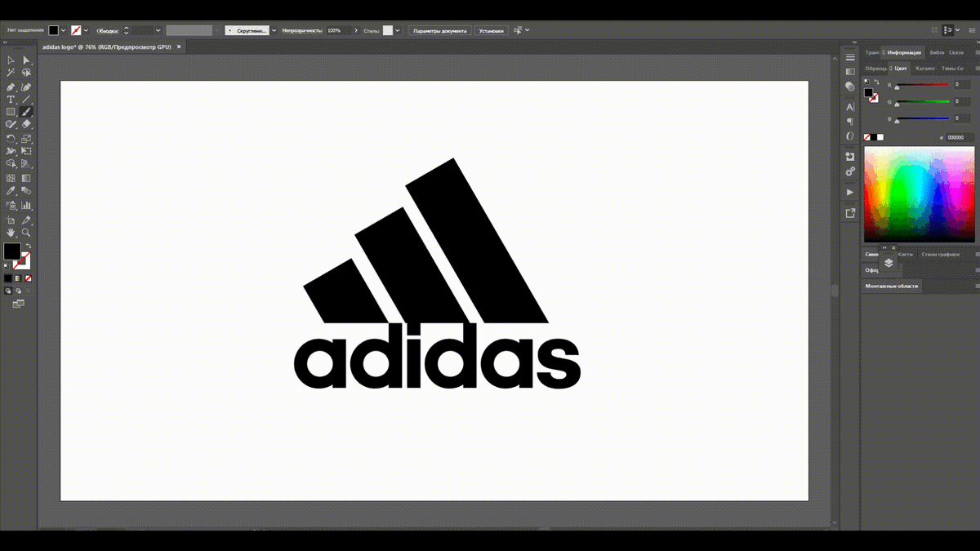Select the Pen tool
Image resolution: width=980 pixels, height=551 pixels.
[x=11, y=87]
